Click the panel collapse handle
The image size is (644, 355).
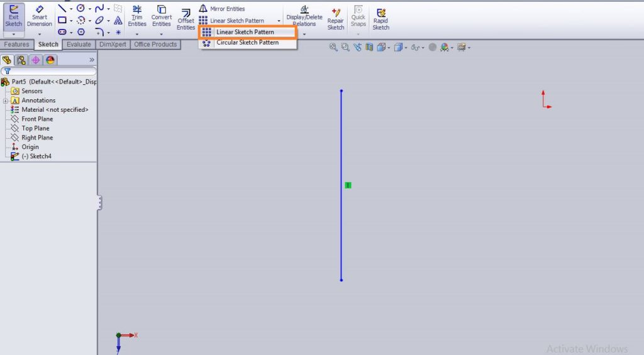tap(99, 203)
